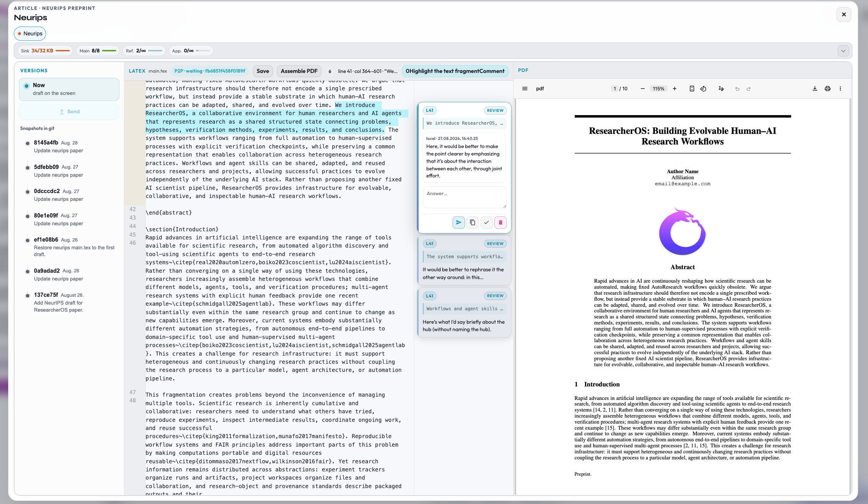Select snapshot 80e1e09f

[69, 219]
